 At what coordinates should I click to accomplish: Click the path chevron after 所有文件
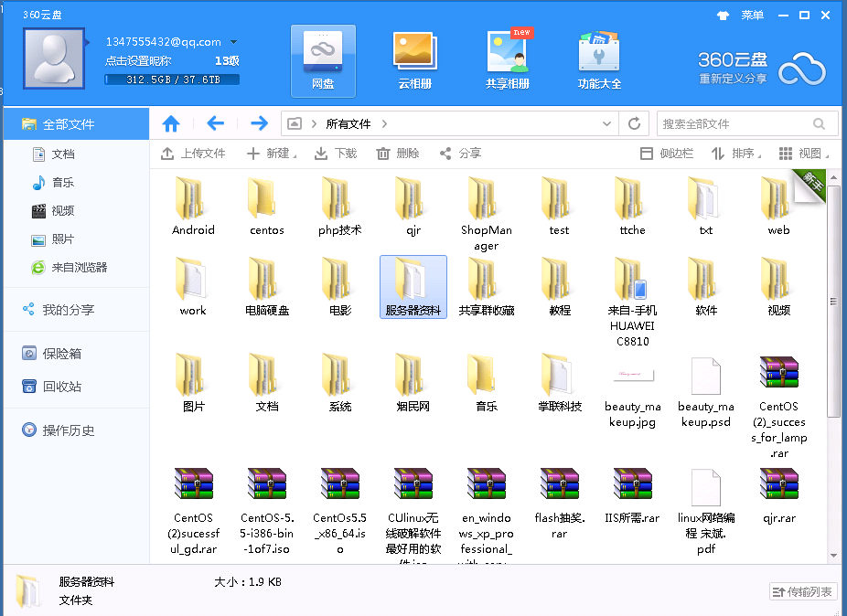(x=384, y=123)
